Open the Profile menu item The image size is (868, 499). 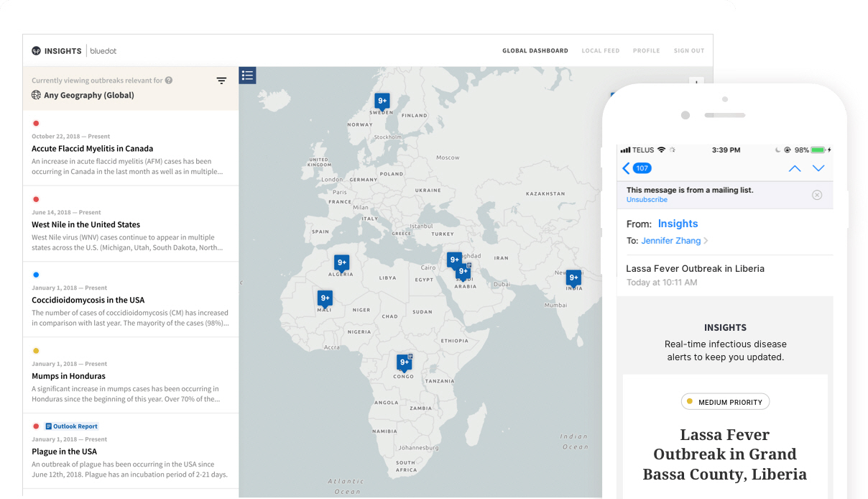click(646, 51)
